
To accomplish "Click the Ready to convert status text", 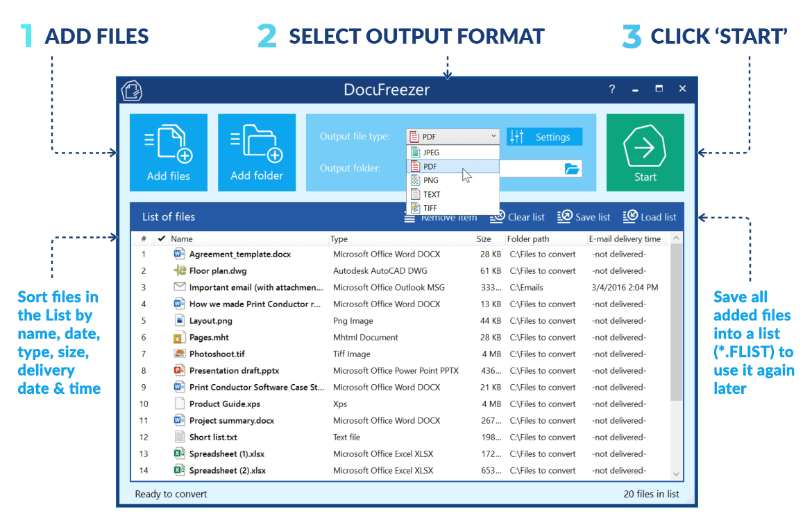I will pyautogui.click(x=171, y=494).
